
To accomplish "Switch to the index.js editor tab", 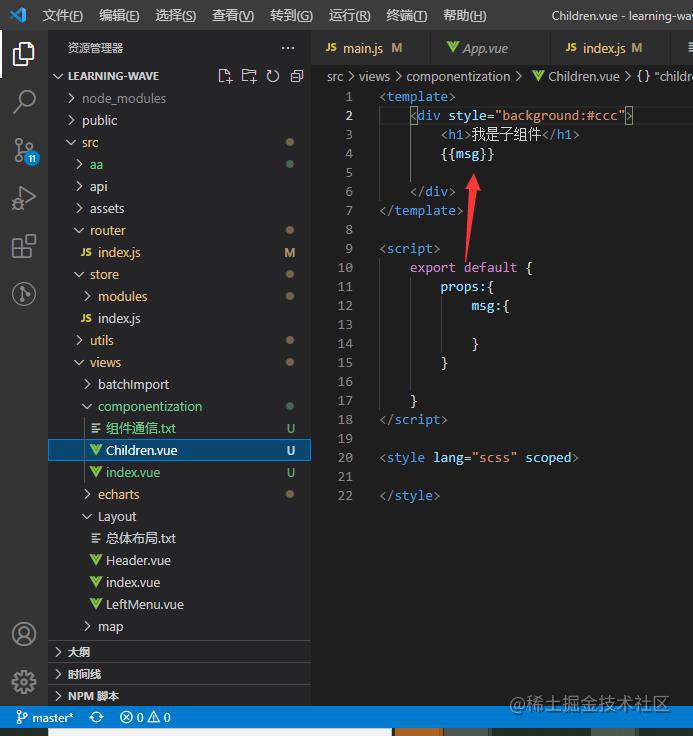I will (609, 48).
